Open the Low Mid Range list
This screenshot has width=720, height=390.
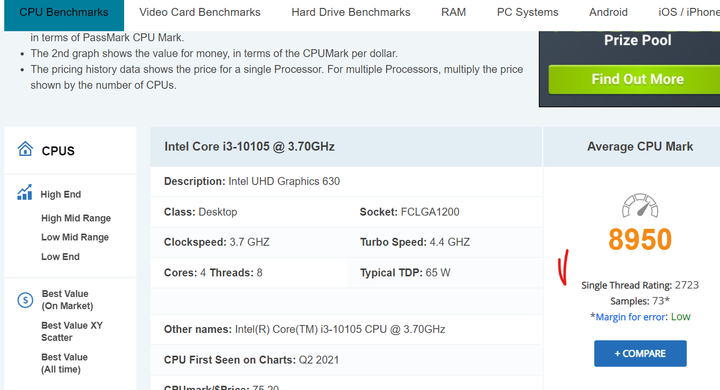75,237
